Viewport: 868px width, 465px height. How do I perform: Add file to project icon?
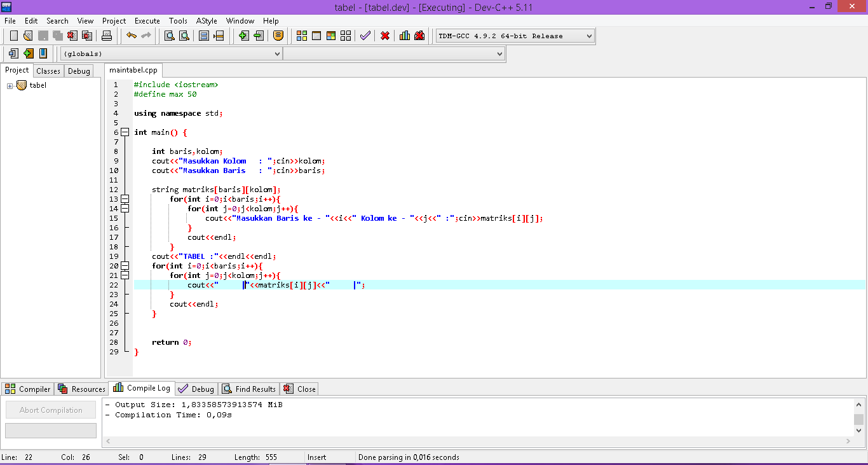coord(243,36)
